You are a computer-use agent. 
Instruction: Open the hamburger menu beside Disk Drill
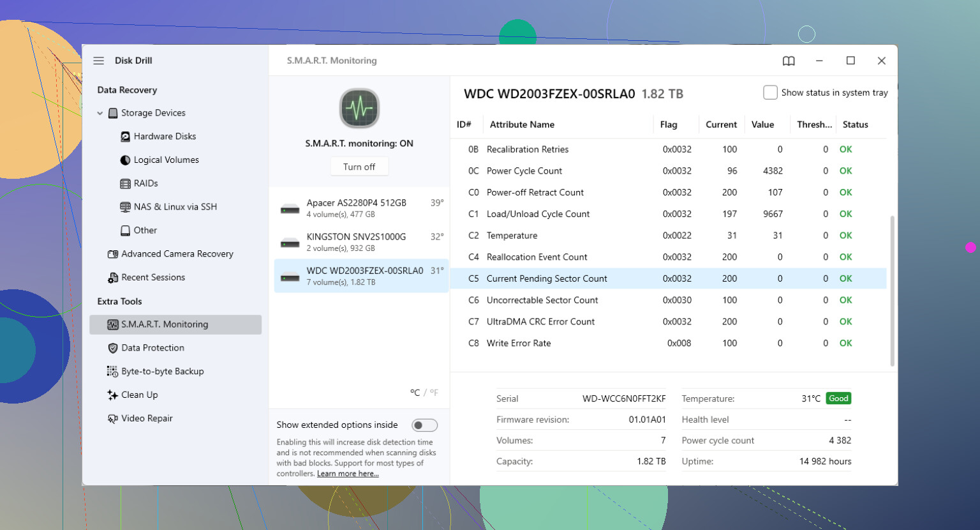(99, 61)
